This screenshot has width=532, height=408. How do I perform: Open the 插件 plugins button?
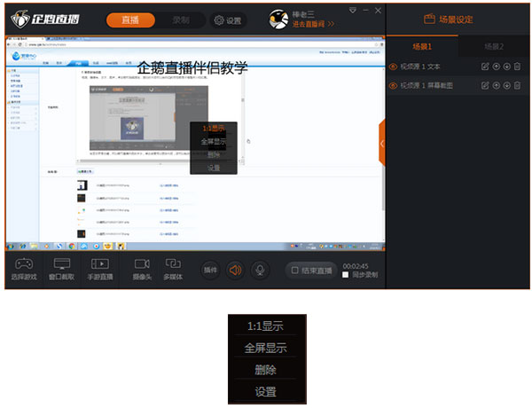(210, 271)
